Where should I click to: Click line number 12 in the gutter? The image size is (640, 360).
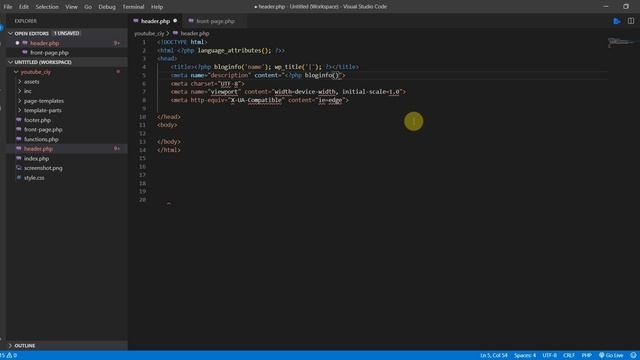pyautogui.click(x=142, y=133)
